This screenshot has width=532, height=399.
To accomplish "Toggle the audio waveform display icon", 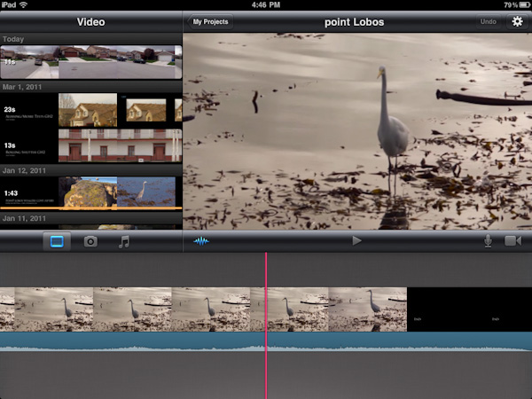I will pos(201,241).
